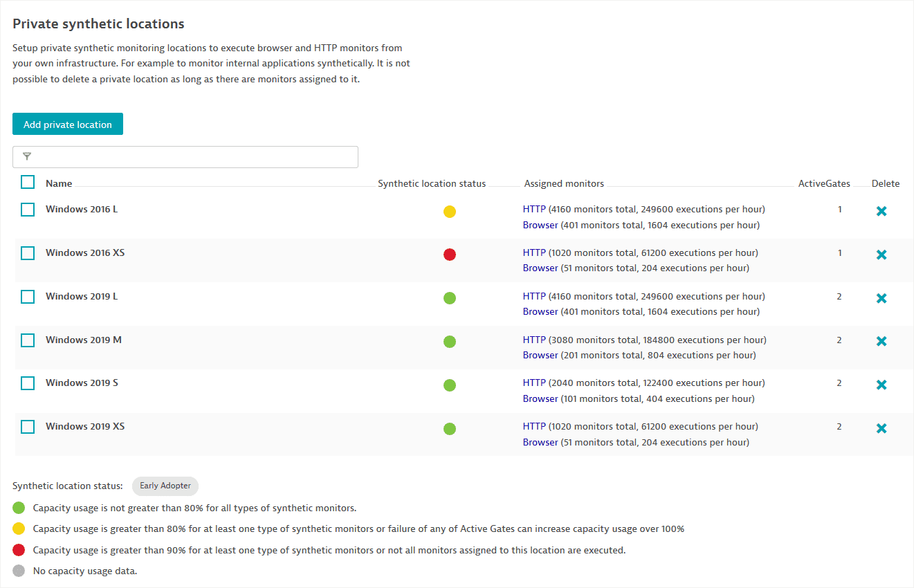914x588 pixels.
Task: Open HTTP monitors link for Windows 2019 XS
Action: coord(534,426)
